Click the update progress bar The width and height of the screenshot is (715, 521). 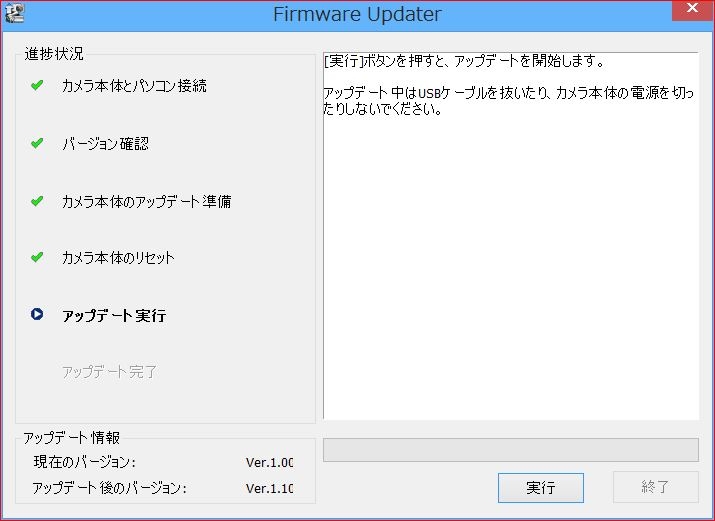click(x=510, y=450)
